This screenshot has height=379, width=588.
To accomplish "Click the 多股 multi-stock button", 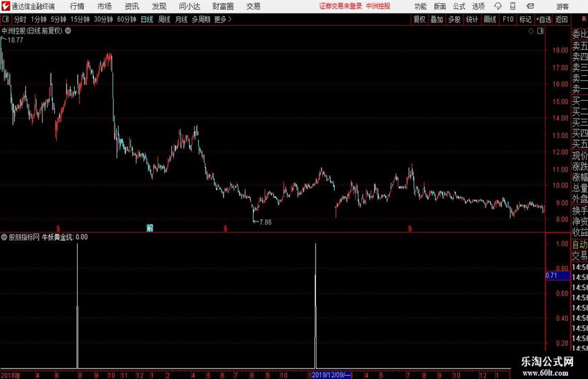I will click(x=454, y=19).
